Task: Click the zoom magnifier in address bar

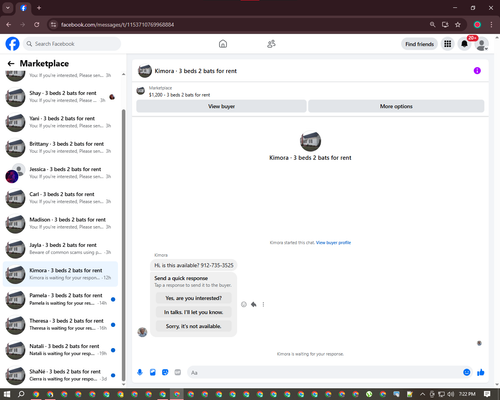Action: click(x=432, y=25)
